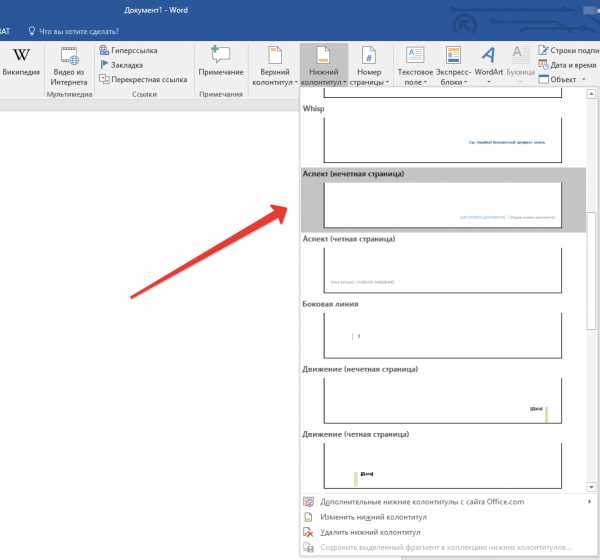The width and height of the screenshot is (600, 560).
Task: Insert Date and Time (Дата и время)
Action: pos(567,65)
